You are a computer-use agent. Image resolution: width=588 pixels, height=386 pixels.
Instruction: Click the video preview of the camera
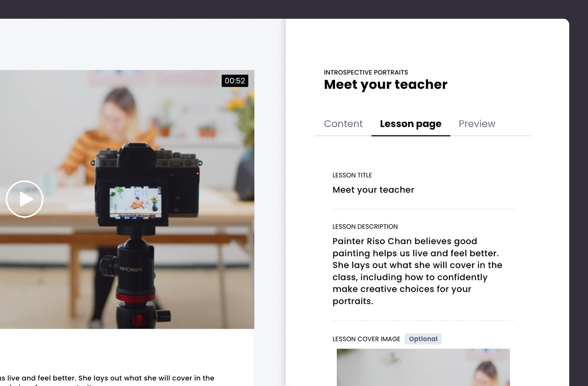click(x=127, y=199)
